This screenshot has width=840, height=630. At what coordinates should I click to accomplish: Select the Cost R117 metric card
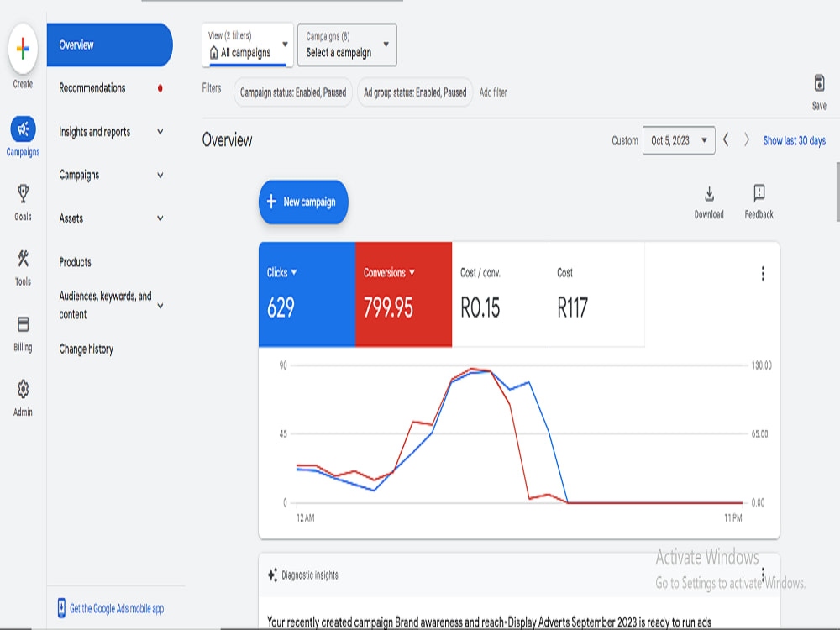click(x=596, y=294)
